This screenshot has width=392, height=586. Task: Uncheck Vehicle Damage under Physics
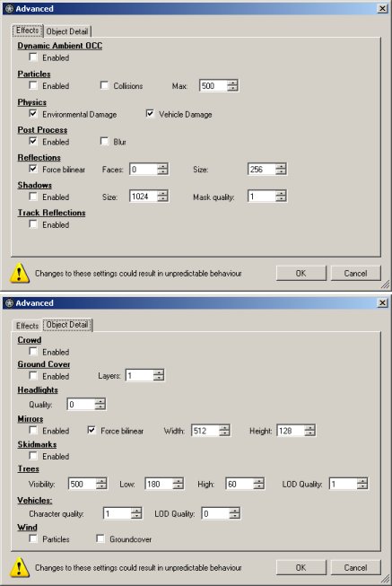pos(150,114)
